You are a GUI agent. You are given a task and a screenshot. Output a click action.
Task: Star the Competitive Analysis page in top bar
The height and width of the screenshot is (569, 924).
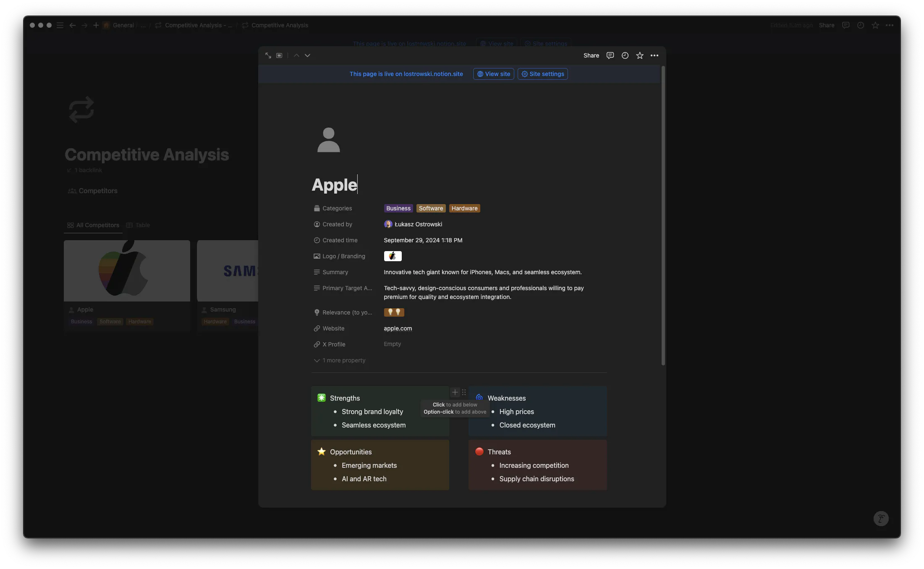(875, 25)
